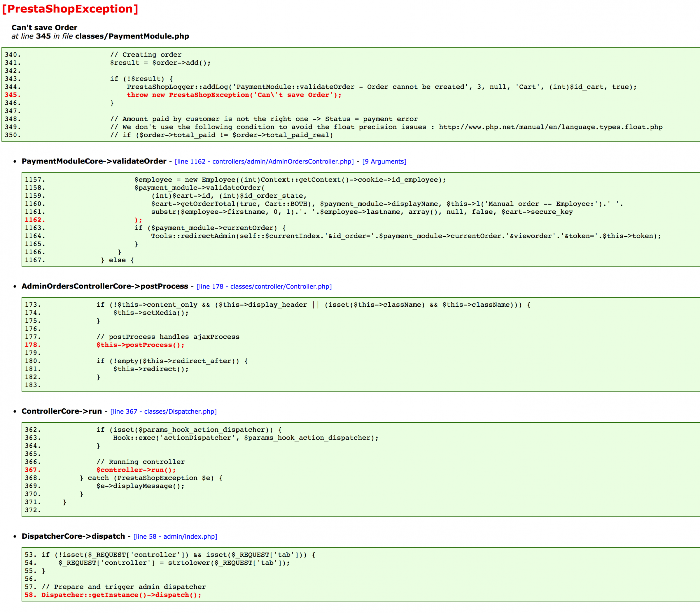Click highlighted Dispatcher::getInstance()->dispatch(); line
Screen dimensions: 700x613
point(121,595)
